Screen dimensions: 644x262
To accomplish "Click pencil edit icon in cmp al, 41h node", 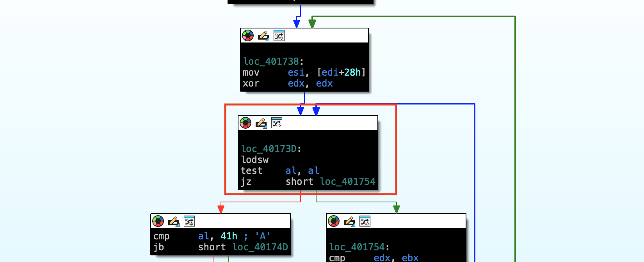I will (174, 221).
